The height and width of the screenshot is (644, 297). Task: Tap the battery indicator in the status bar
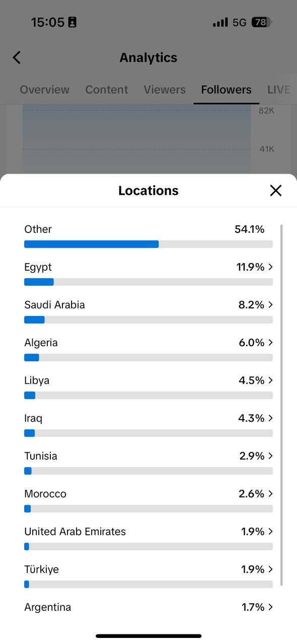[261, 22]
